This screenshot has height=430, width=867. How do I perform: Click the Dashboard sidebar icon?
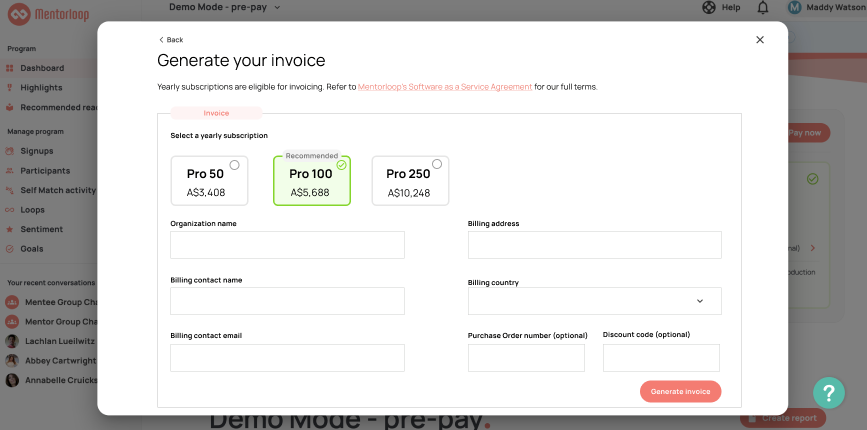[x=11, y=68]
